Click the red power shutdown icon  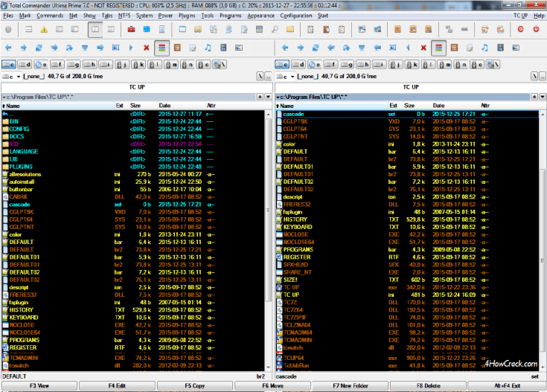536,30
